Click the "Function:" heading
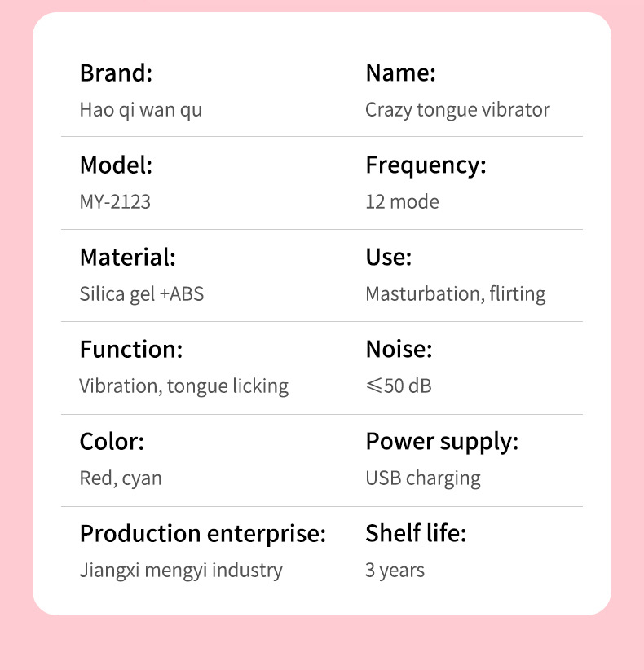The image size is (644, 670). (131, 350)
